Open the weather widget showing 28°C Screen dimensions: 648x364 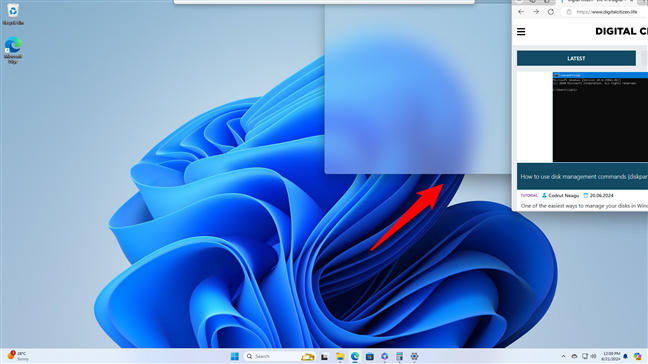tap(18, 356)
